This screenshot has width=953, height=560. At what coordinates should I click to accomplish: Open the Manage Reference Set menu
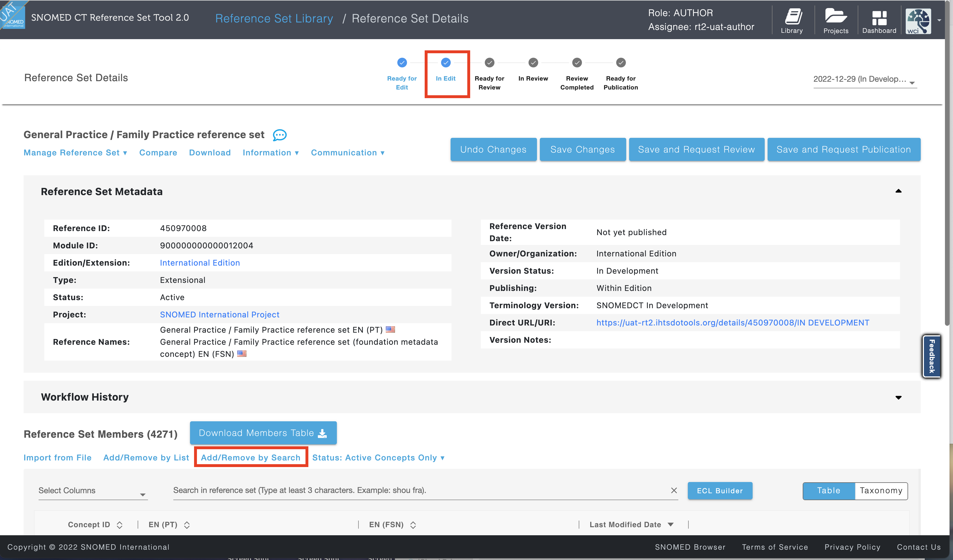pyautogui.click(x=75, y=153)
